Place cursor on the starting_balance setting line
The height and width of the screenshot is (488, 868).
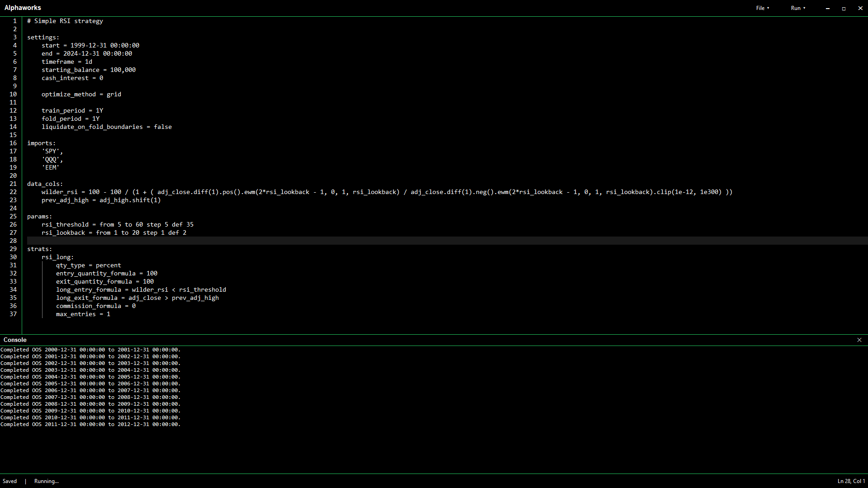(x=88, y=70)
